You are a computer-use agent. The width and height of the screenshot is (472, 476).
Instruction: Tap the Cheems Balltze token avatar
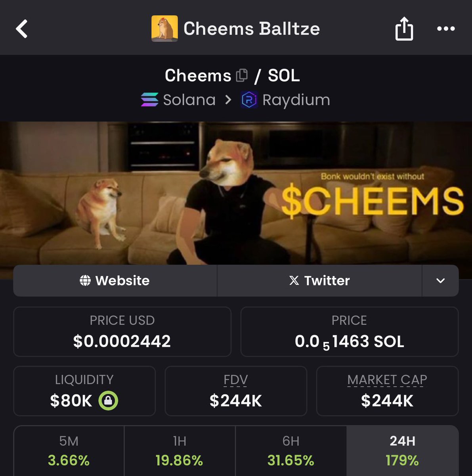(164, 29)
